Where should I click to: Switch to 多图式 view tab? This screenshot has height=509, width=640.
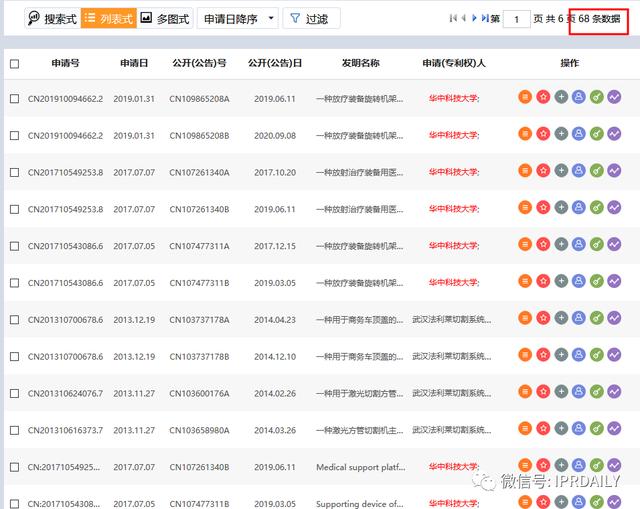pos(165,19)
